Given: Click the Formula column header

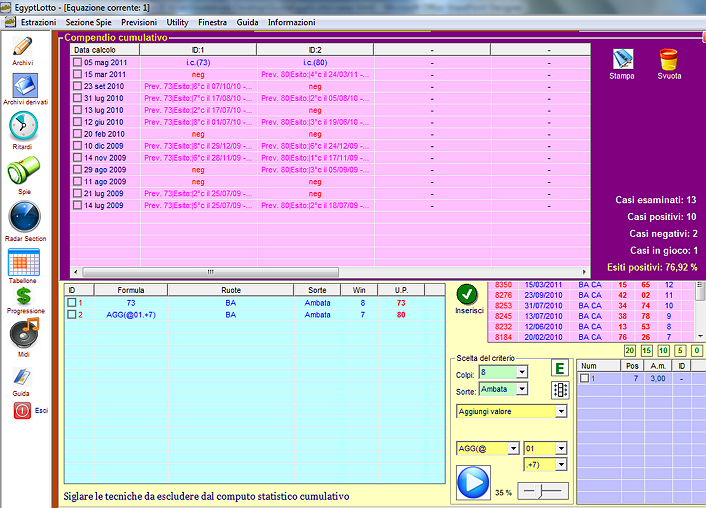Looking at the screenshot, I should click(x=131, y=290).
